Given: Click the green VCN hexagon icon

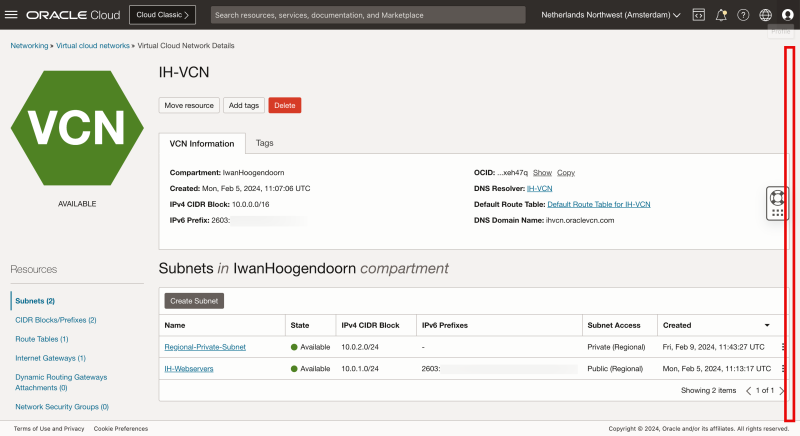Looking at the screenshot, I should click(x=77, y=128).
